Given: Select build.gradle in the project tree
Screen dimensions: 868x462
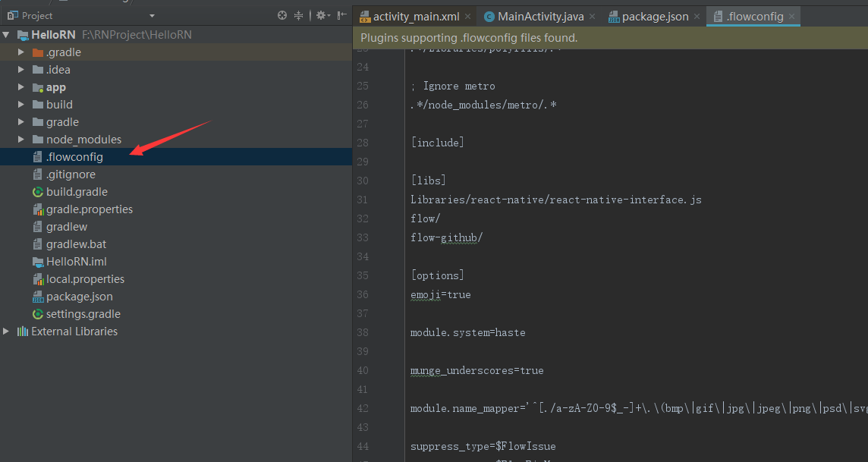Looking at the screenshot, I should [x=77, y=192].
